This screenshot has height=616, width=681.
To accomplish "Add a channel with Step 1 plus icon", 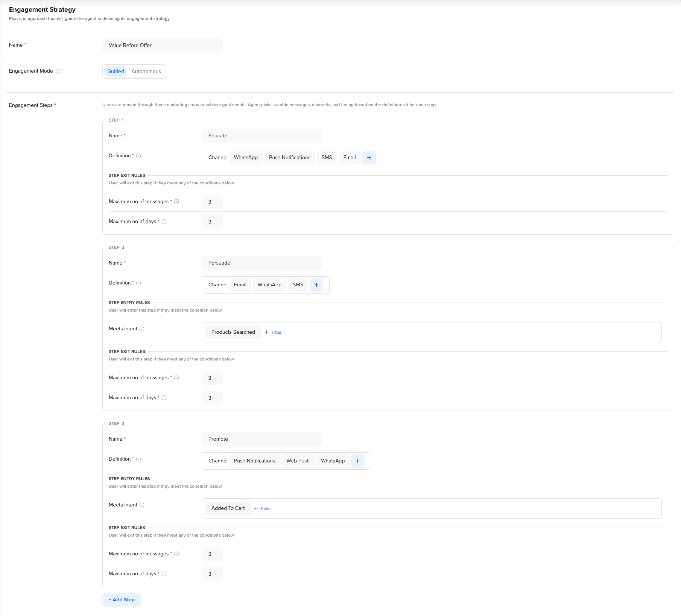I will coord(369,158).
